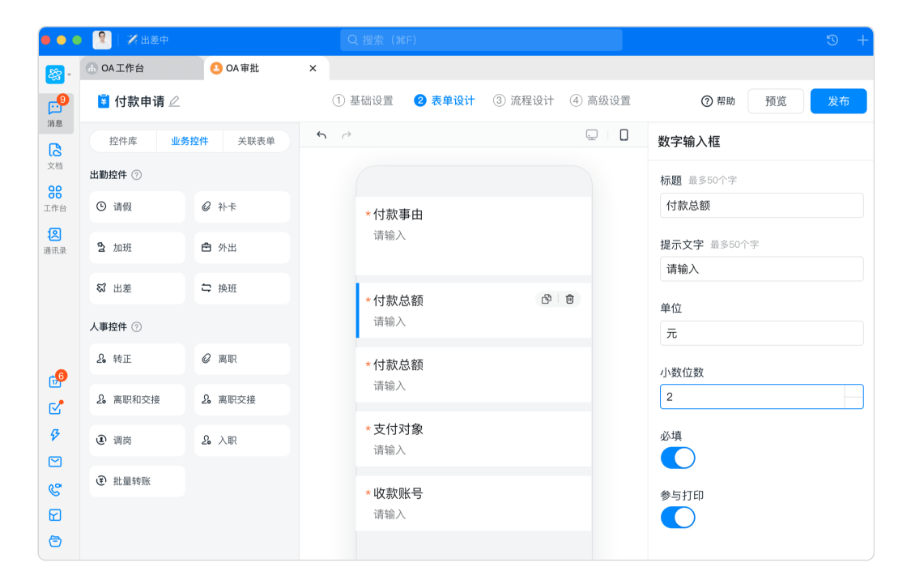Switch to the 控件库 tab

click(123, 141)
